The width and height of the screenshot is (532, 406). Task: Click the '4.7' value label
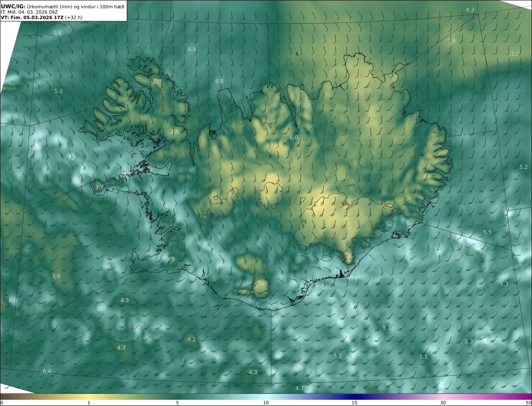click(x=300, y=388)
